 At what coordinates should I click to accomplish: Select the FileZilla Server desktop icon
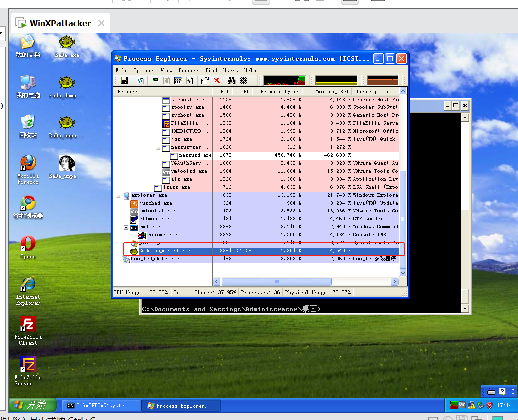(28, 371)
